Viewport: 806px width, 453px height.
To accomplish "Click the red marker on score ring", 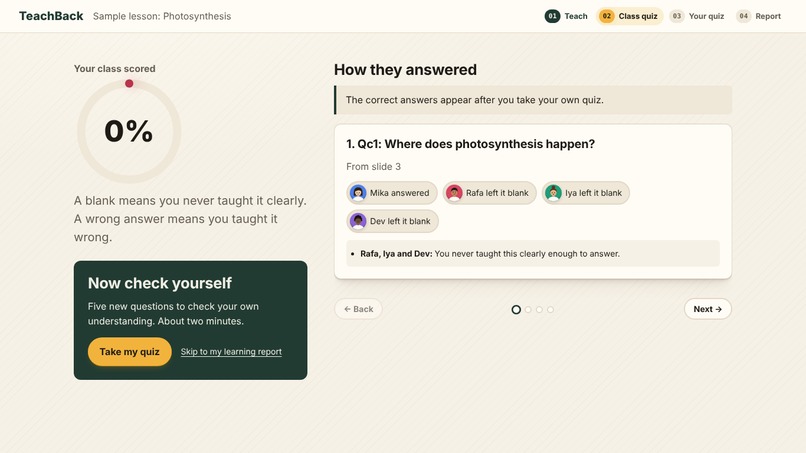I will click(x=129, y=83).
